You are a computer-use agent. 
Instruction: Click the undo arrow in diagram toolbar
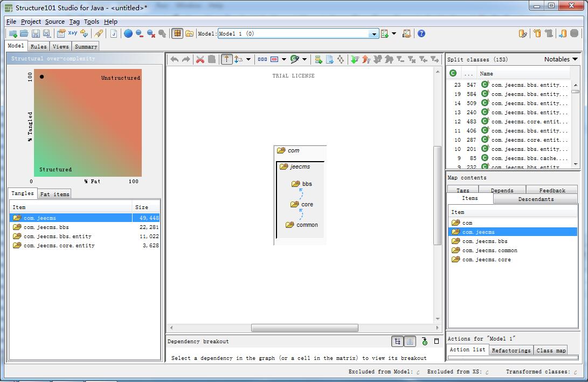(174, 59)
